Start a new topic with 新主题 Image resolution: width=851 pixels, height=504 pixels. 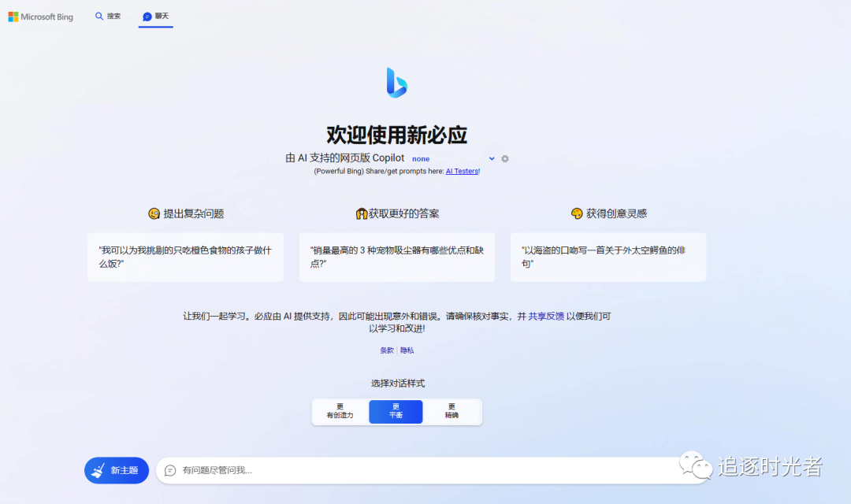[x=117, y=470]
